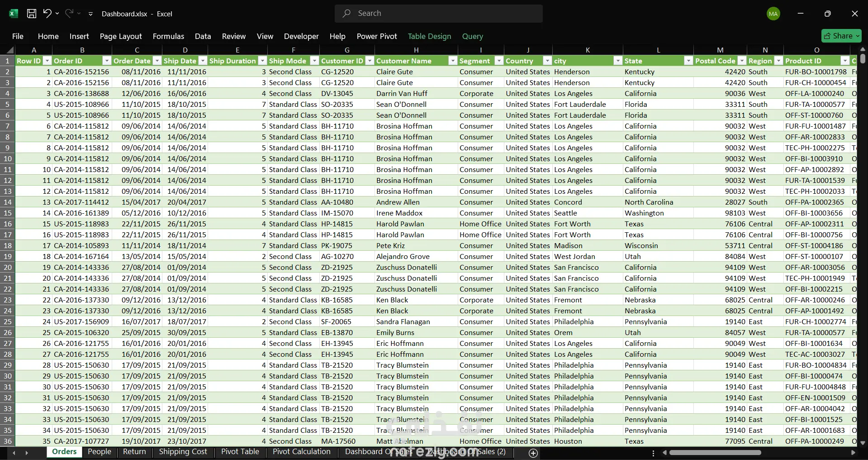Open the Ship Date filter dropdown

(203, 61)
